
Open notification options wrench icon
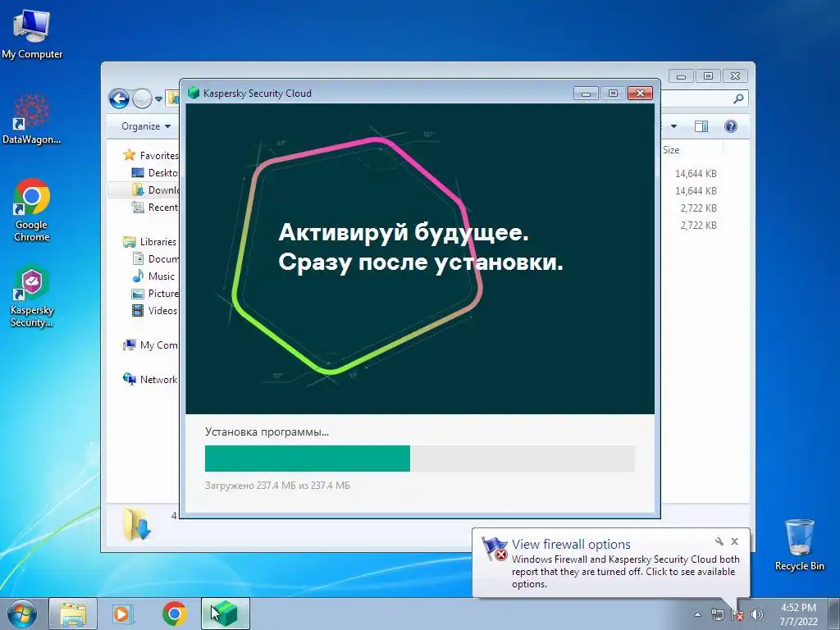coord(719,541)
